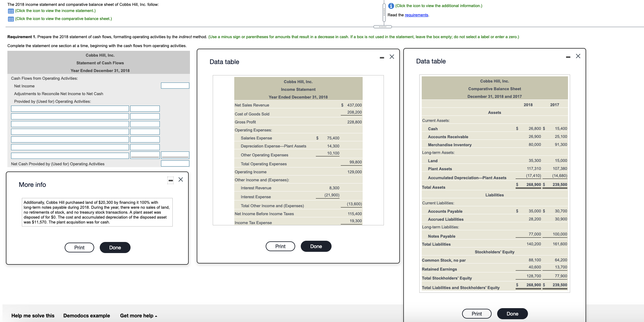Open the comparative balance sheet table icon
644x322 pixels.
tap(11, 19)
